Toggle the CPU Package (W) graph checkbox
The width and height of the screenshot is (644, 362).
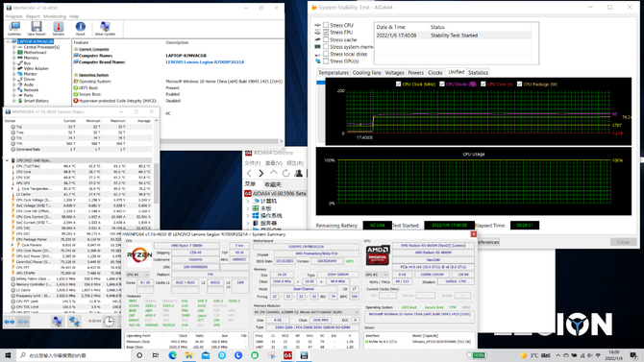coord(519,84)
